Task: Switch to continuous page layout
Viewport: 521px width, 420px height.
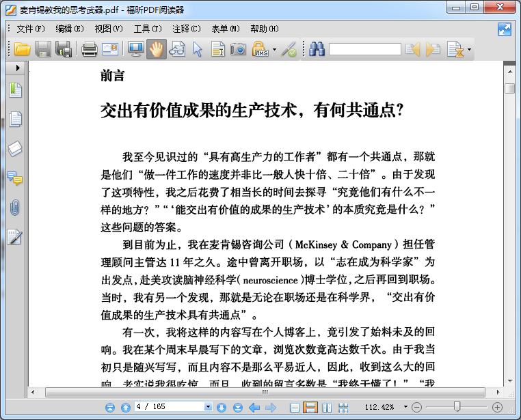Action: (x=310, y=408)
